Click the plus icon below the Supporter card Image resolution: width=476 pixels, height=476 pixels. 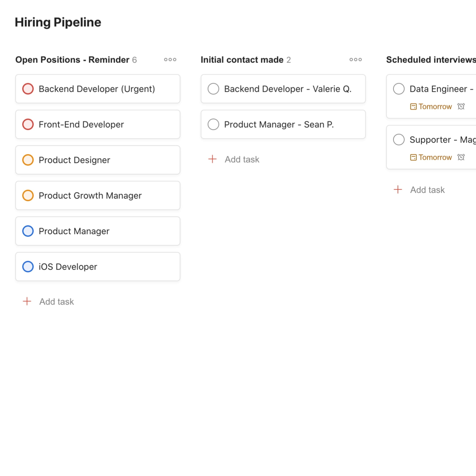398,189
